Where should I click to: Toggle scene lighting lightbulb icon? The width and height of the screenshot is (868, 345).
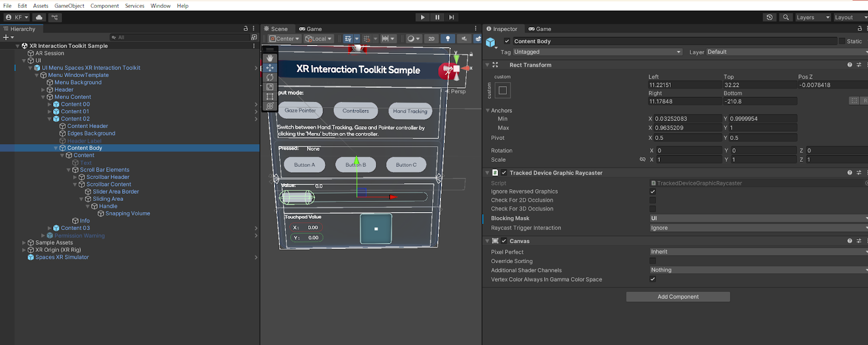448,39
